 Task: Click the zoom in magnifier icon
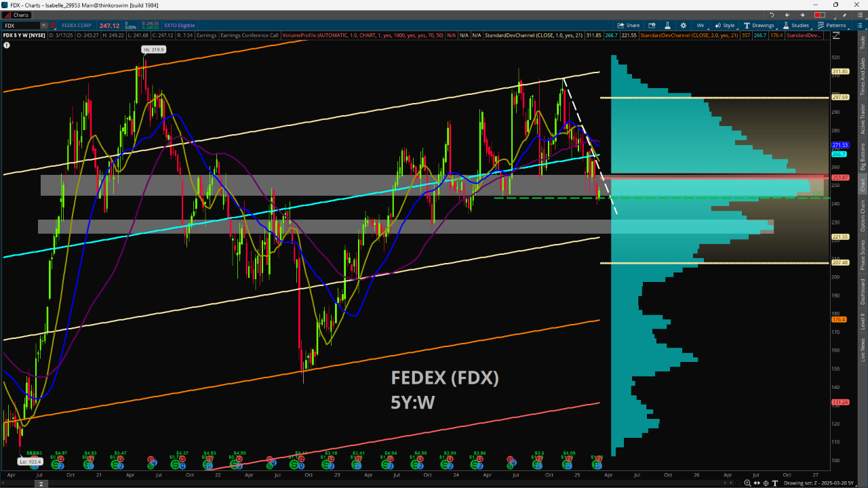[747, 483]
